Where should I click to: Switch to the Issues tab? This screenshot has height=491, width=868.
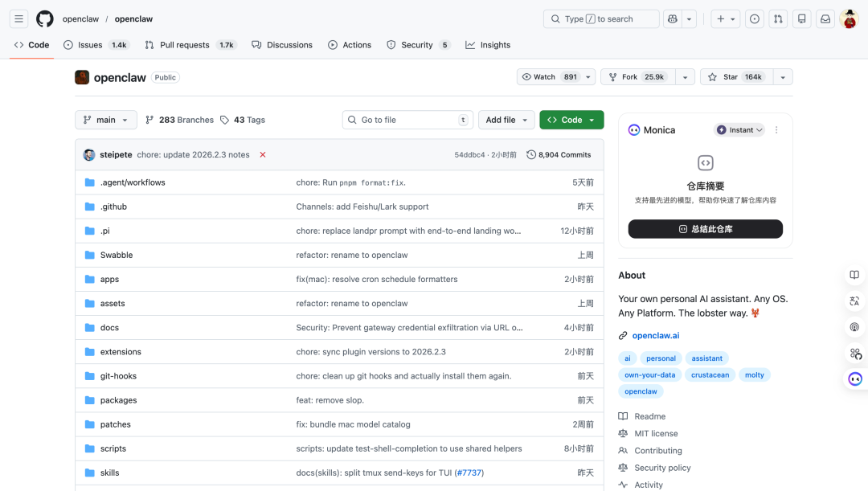point(97,45)
